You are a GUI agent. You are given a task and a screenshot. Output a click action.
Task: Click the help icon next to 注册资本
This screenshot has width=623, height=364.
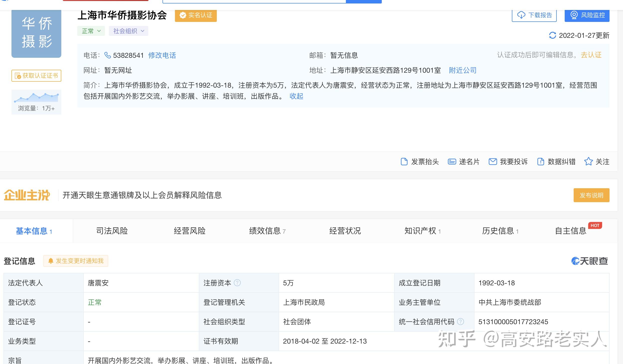(237, 283)
